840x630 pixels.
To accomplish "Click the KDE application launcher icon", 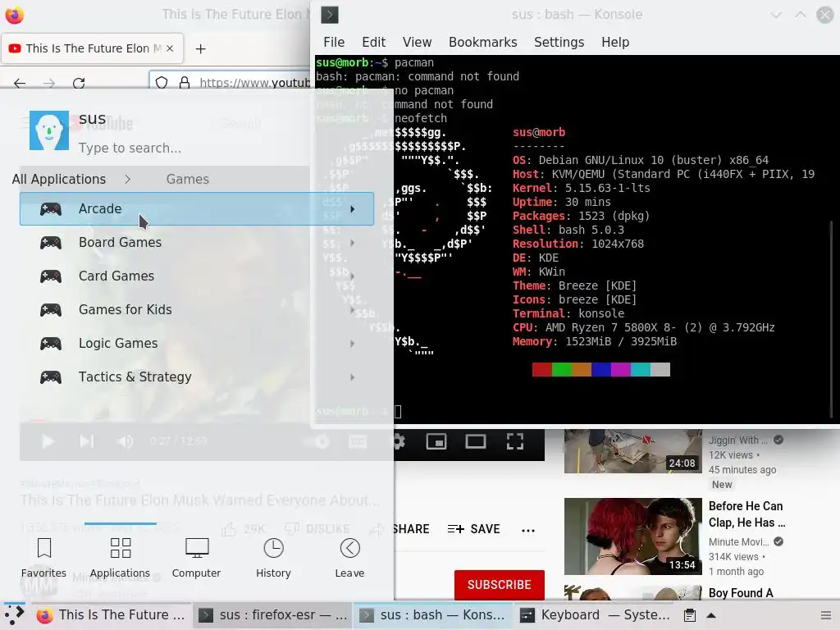I will pos(15,615).
